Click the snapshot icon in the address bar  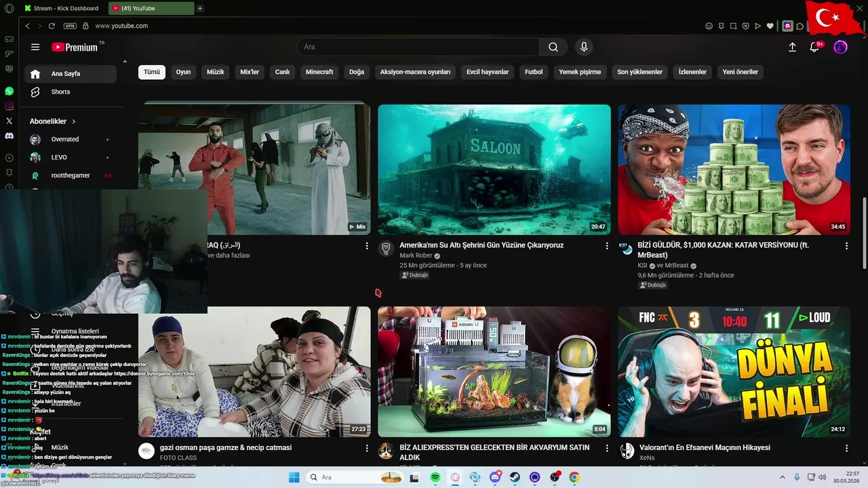733,26
